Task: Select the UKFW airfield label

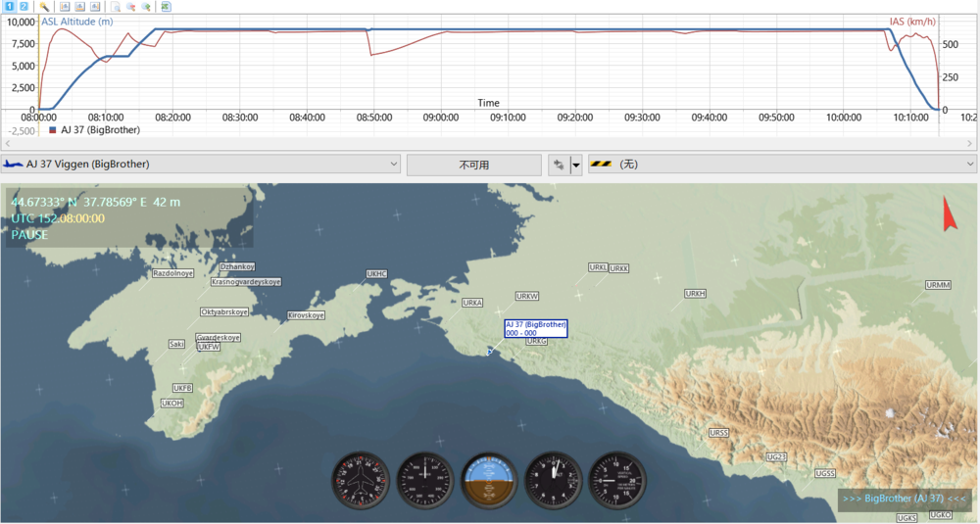Action: [x=209, y=347]
